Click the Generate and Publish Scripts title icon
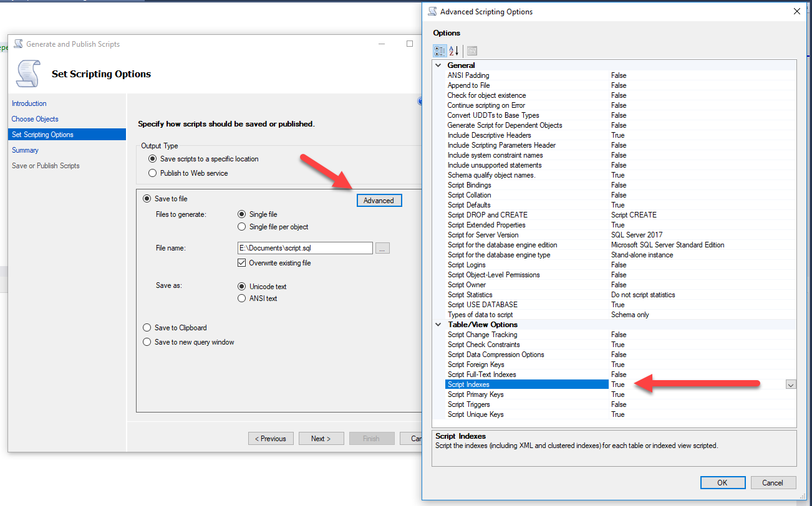This screenshot has width=812, height=506. click(x=17, y=44)
